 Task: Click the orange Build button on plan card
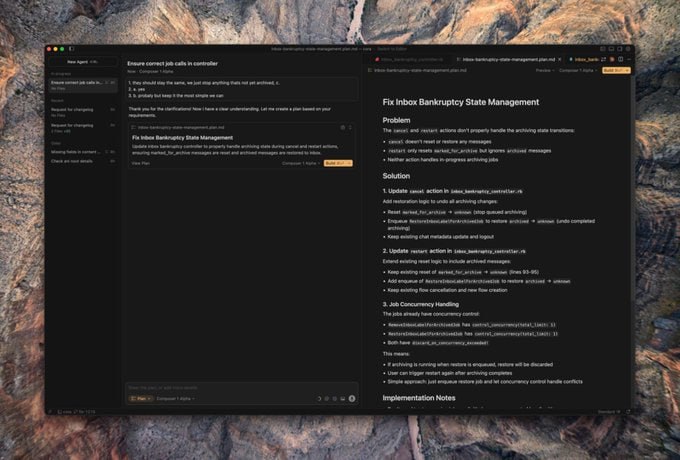click(338, 162)
